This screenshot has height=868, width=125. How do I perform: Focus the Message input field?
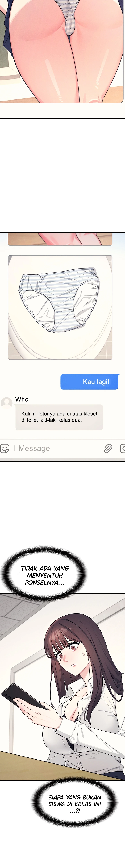point(57,448)
